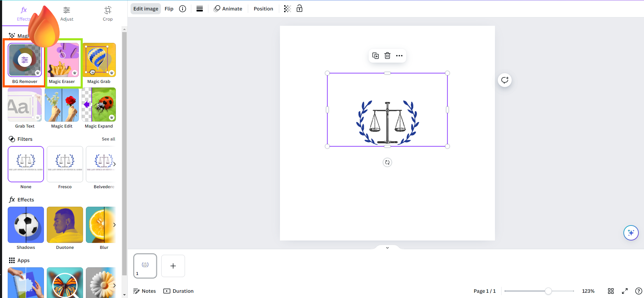Open the three-dot more options menu
The height and width of the screenshot is (298, 644).
click(x=399, y=56)
